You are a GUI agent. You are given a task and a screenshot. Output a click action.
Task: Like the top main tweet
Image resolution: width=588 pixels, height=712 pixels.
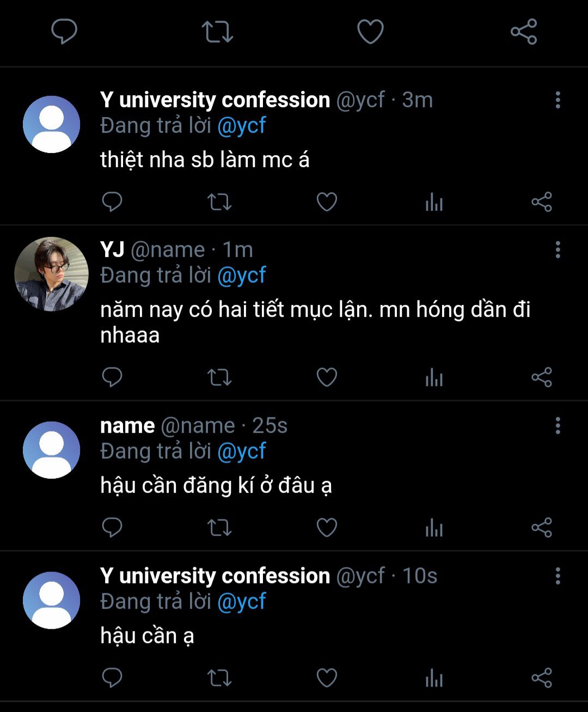coord(370,32)
